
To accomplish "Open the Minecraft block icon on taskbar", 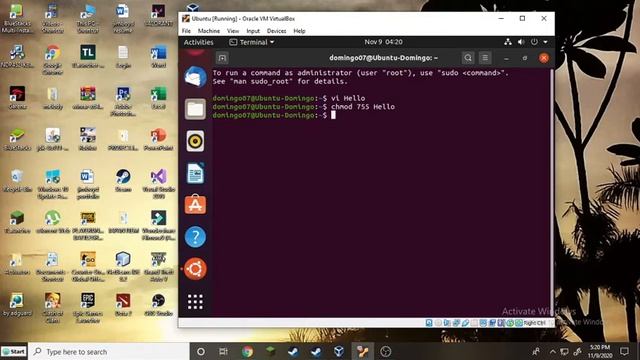I will (x=270, y=351).
